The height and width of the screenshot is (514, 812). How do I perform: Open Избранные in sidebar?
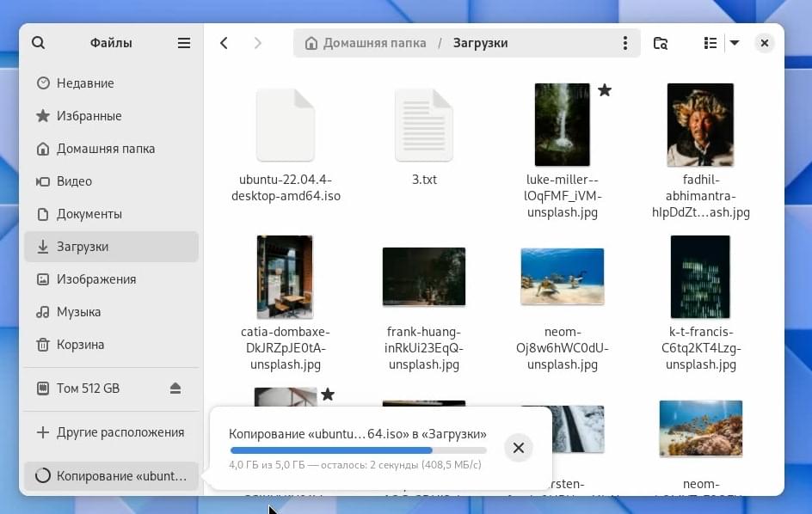[x=111, y=116]
